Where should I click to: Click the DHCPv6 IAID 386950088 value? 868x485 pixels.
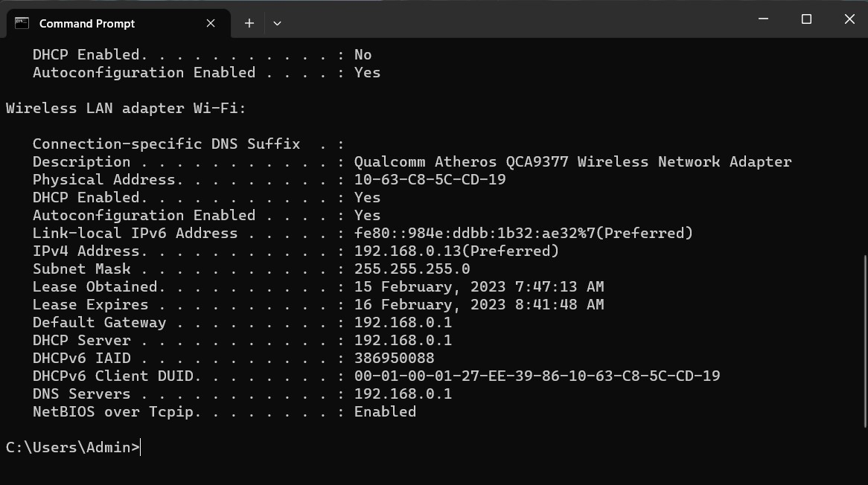(394, 358)
